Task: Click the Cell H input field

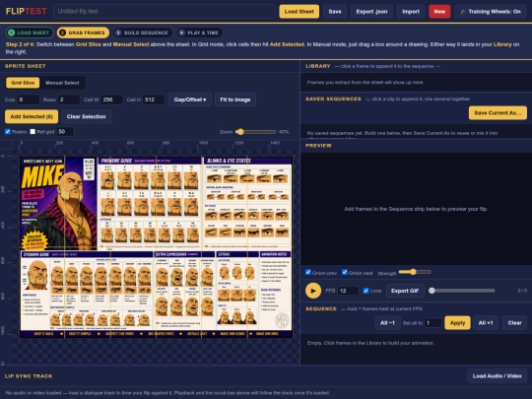Action: tap(154, 100)
